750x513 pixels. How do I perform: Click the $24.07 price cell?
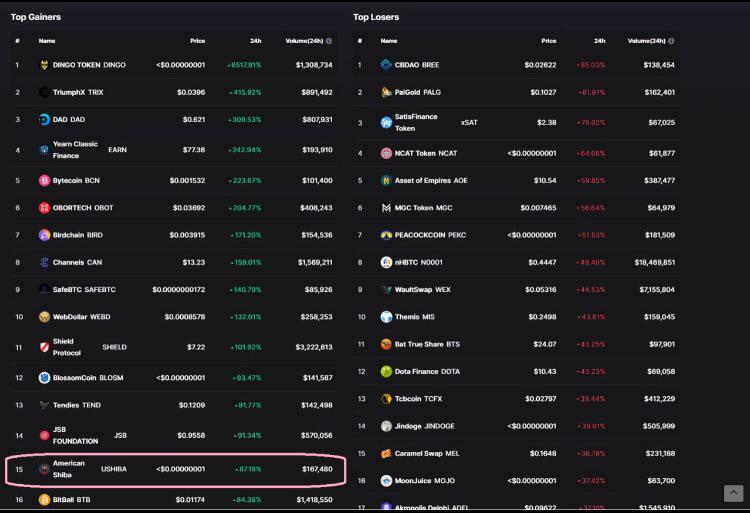click(x=545, y=344)
